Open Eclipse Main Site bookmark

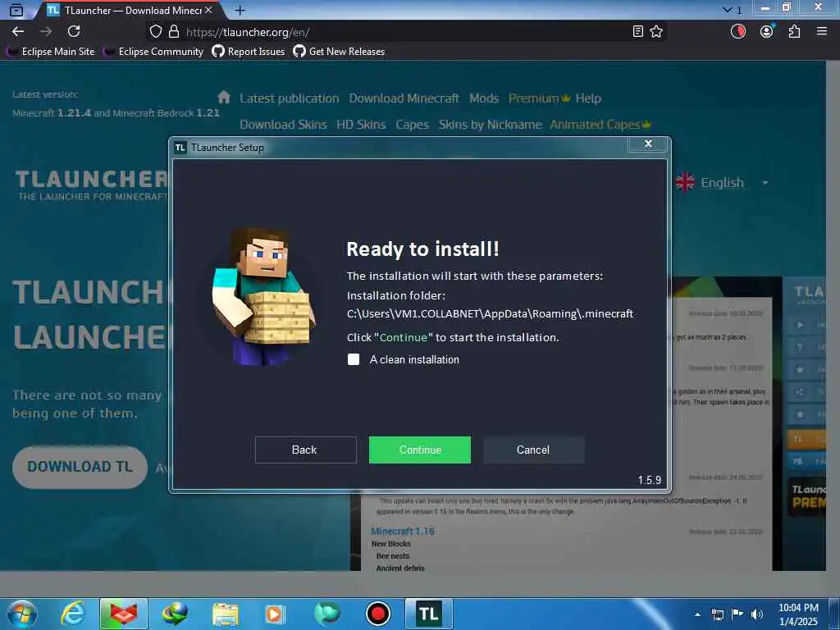click(x=51, y=52)
